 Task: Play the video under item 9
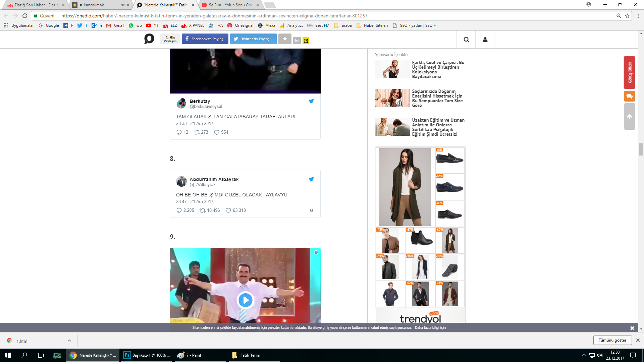[245, 300]
